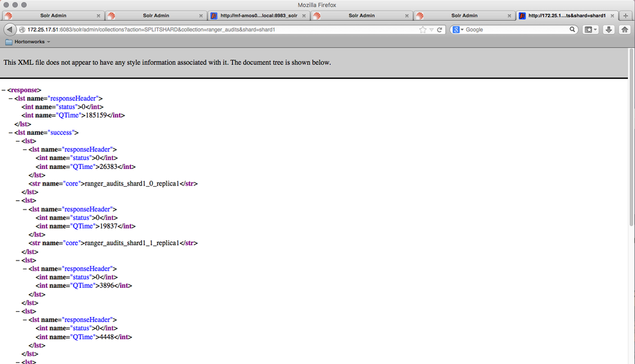This screenshot has width=635, height=364.
Task: Close the fifth Solr Admin tab
Action: [509, 16]
